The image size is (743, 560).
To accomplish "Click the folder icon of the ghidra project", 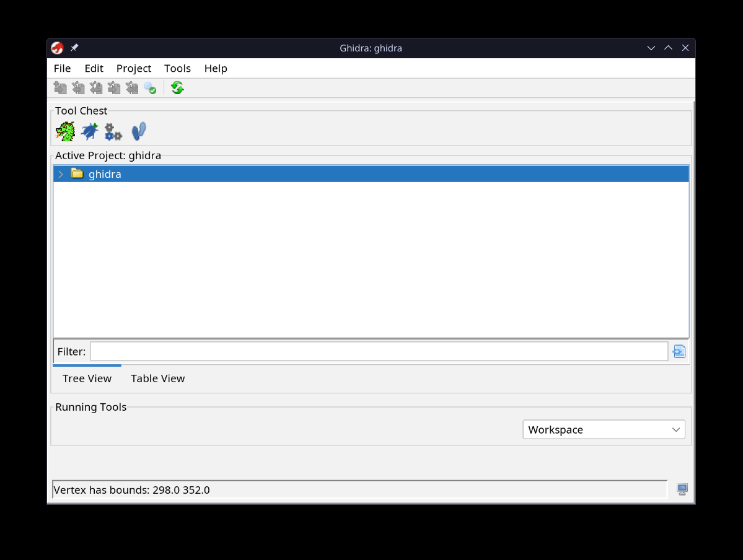I will pos(77,173).
